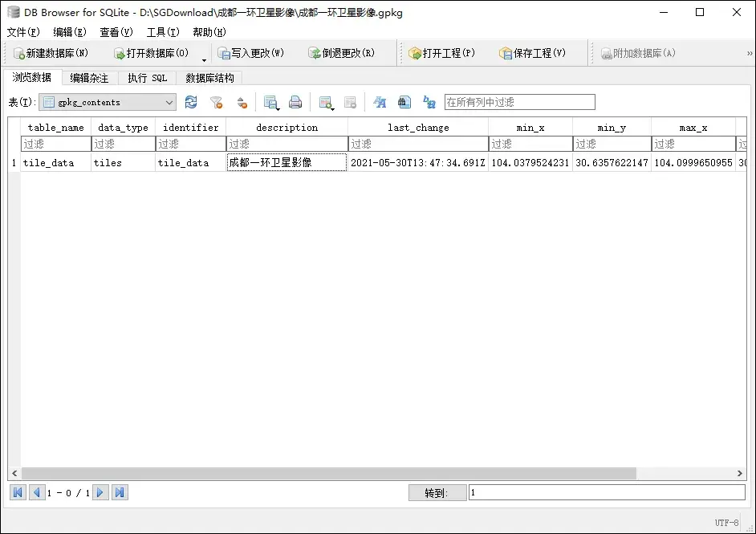Click the identifier column filter box
This screenshot has width=756, height=534.
190,144
